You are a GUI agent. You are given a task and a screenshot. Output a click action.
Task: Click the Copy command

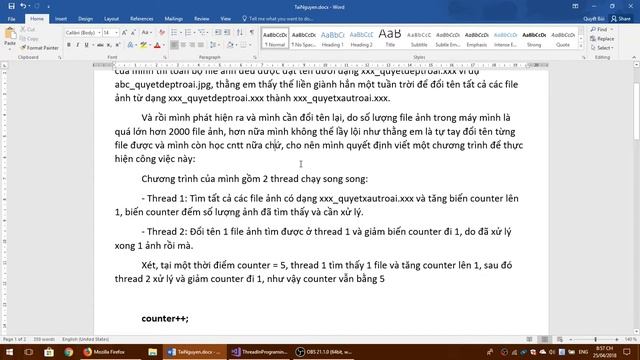point(29,39)
